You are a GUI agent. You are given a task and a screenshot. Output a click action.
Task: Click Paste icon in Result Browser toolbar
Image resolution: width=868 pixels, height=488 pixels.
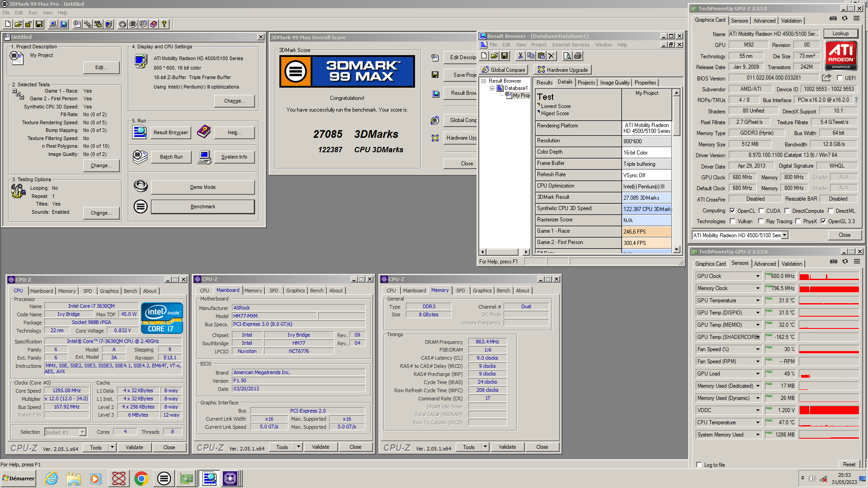tap(541, 56)
